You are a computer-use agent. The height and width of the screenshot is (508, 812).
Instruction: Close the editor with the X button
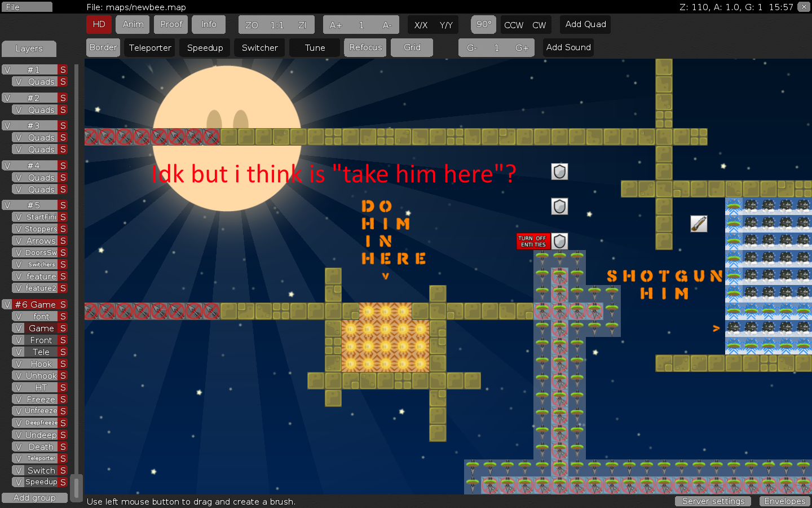point(804,7)
